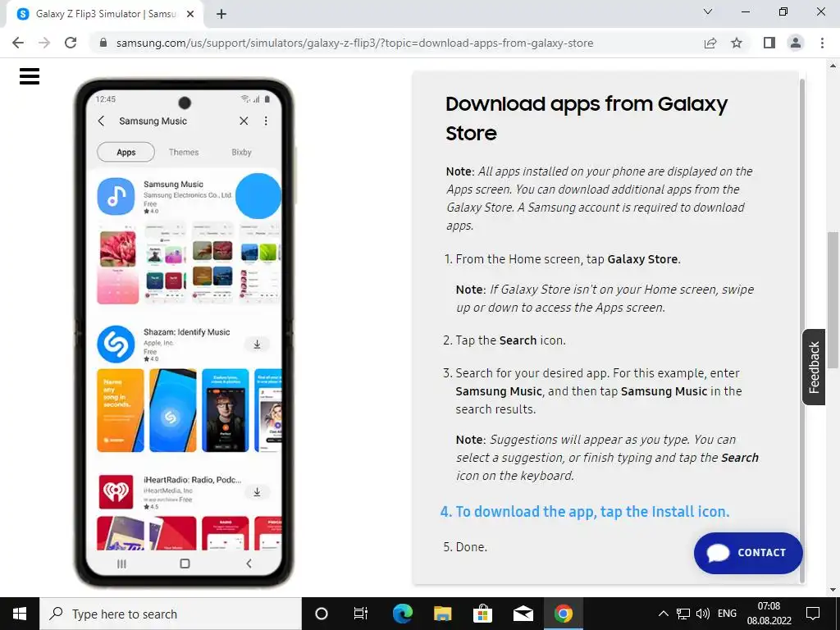Select step 5 'Done.' instruction
Screen dimensions: 840x630
tap(466, 547)
